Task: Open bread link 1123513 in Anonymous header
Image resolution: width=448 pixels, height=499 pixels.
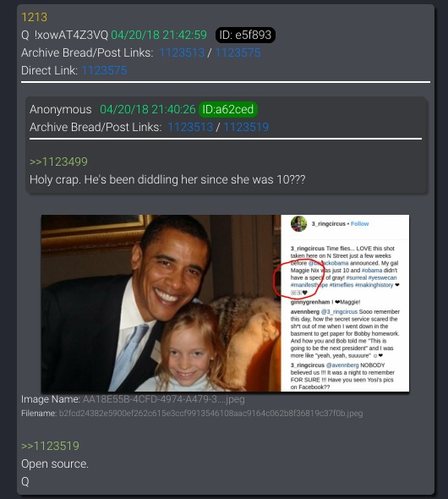Action: (190, 127)
